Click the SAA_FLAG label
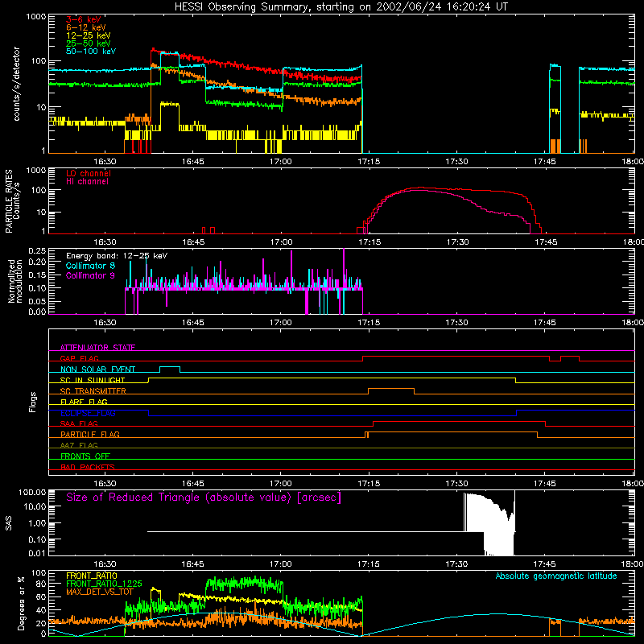The height and width of the screenshot is (644, 644). [79, 423]
